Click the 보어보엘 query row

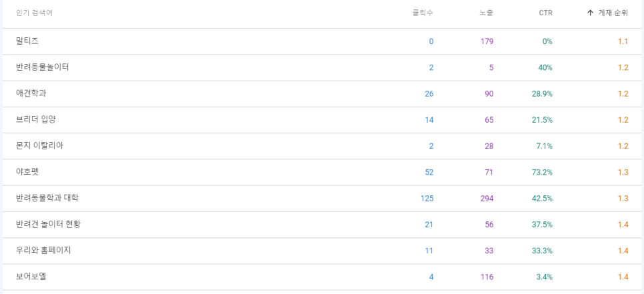pos(321,277)
